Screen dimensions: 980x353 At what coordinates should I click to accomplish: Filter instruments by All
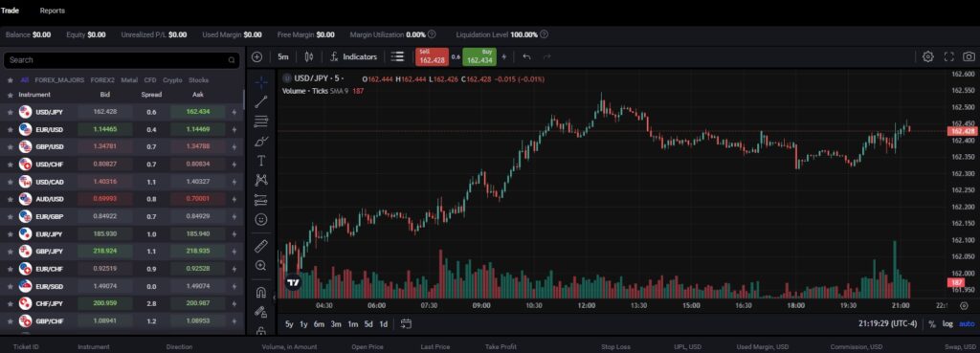coord(24,80)
